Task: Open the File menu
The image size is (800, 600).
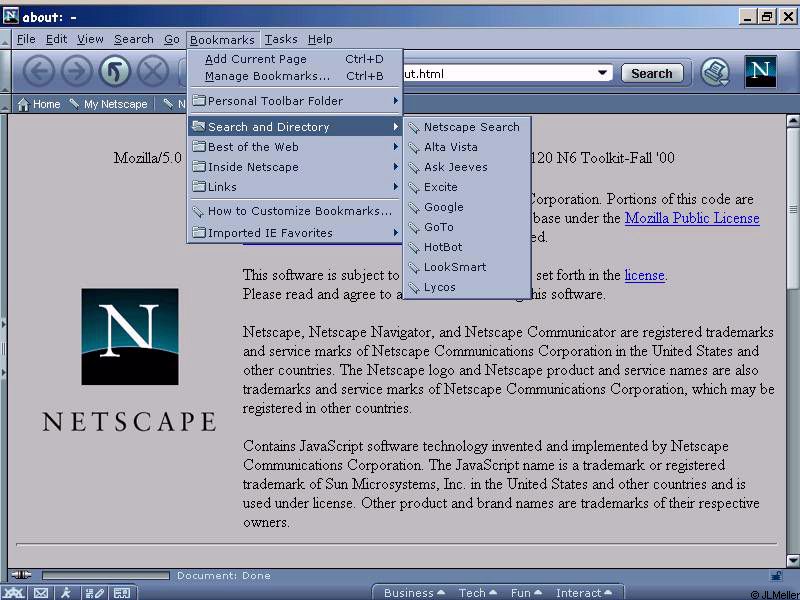Action: pos(26,39)
